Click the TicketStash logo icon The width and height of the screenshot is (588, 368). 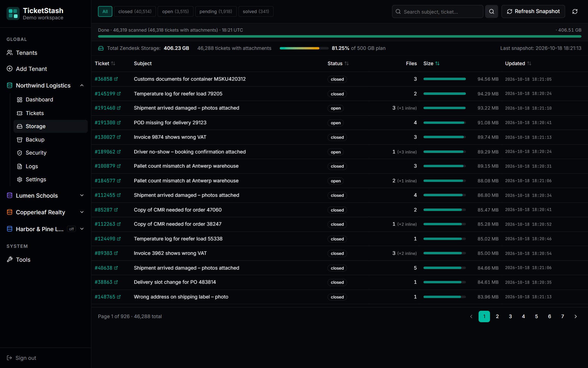coord(13,14)
